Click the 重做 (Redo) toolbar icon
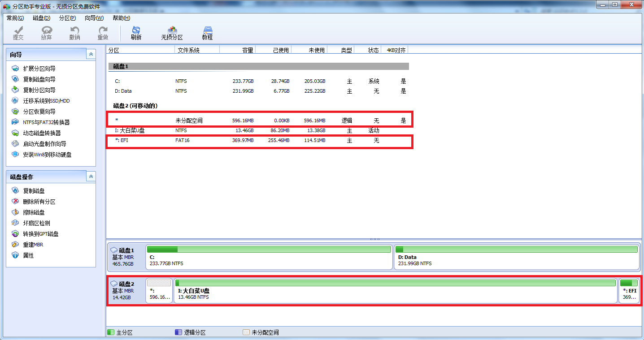The image size is (644, 340). tap(103, 30)
